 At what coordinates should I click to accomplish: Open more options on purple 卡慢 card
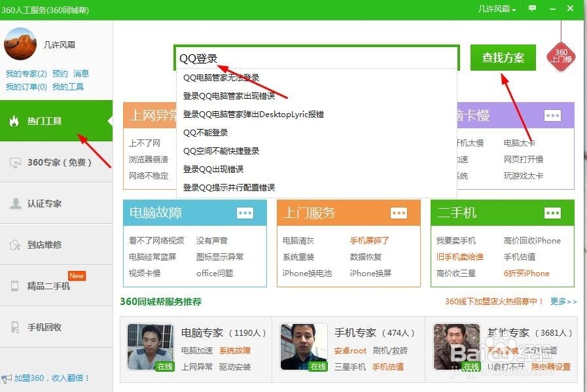point(552,115)
